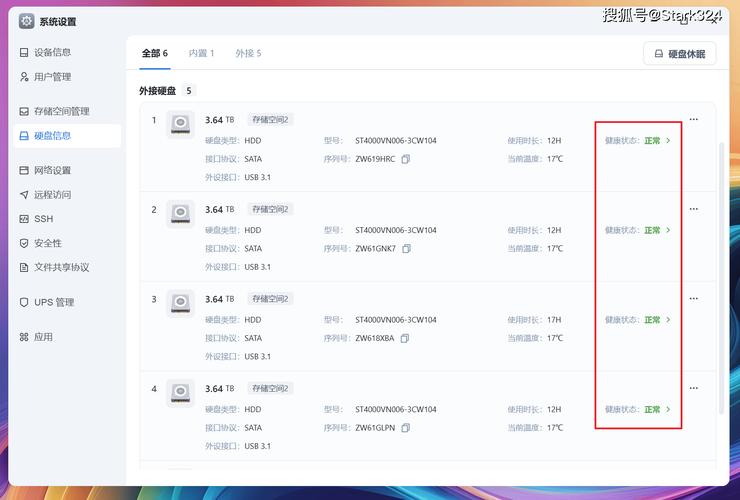This screenshot has height=500, width=740.
Task: Select 硬盘信息 in the sidebar
Action: (67, 136)
